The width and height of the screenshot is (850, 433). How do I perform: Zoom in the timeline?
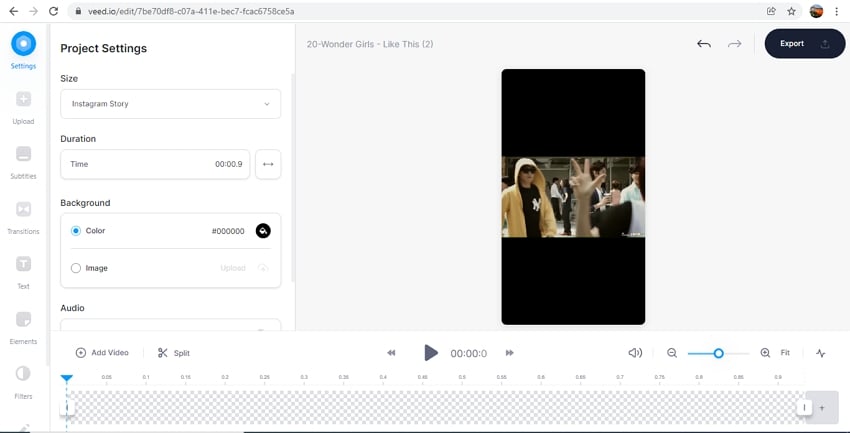(x=765, y=353)
